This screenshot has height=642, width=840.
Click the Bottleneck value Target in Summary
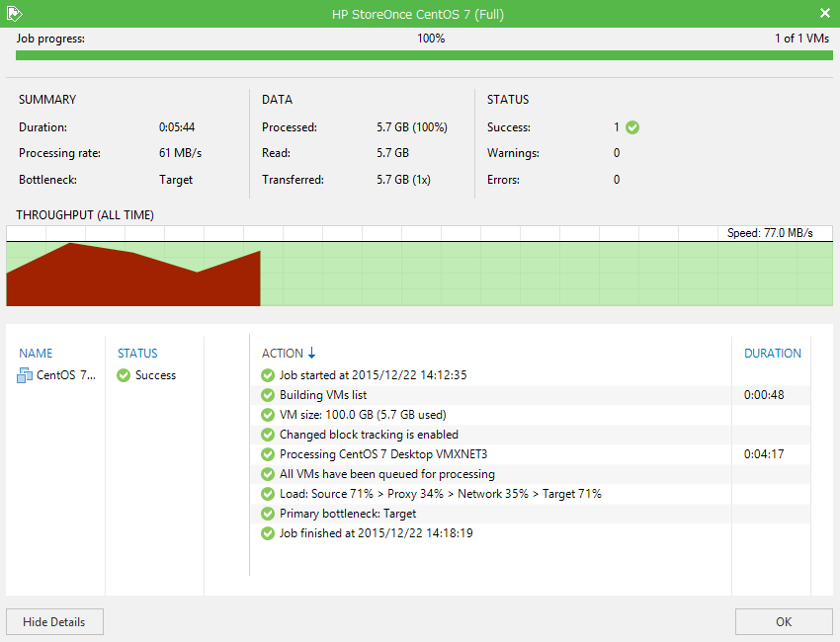176,180
